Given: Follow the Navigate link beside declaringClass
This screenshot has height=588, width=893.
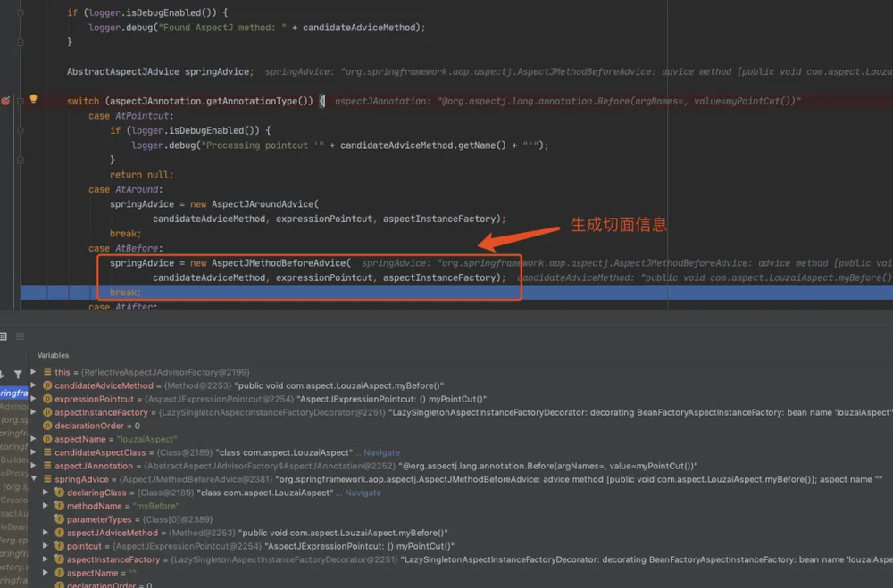Looking at the screenshot, I should point(363,493).
